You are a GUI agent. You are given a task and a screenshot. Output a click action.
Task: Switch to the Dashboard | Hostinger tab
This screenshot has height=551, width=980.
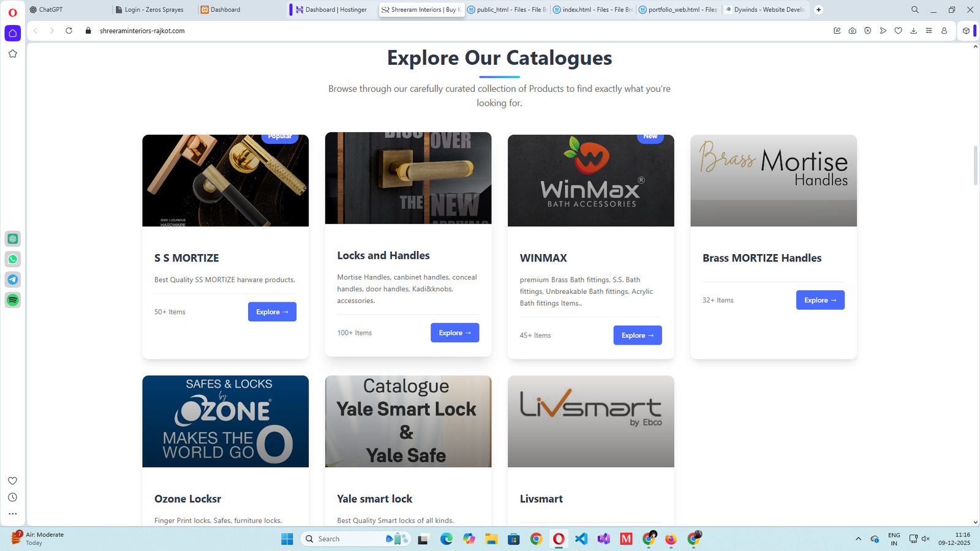pyautogui.click(x=331, y=10)
